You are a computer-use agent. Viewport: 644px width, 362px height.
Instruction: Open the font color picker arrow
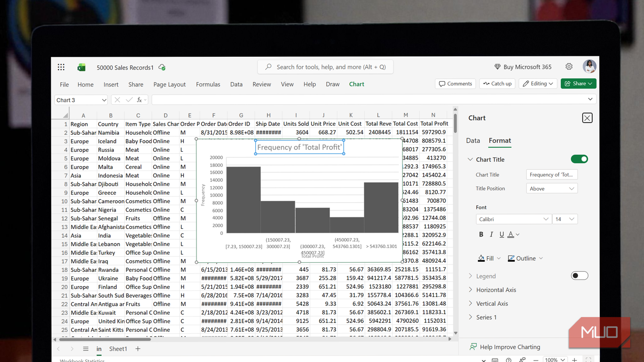(516, 234)
